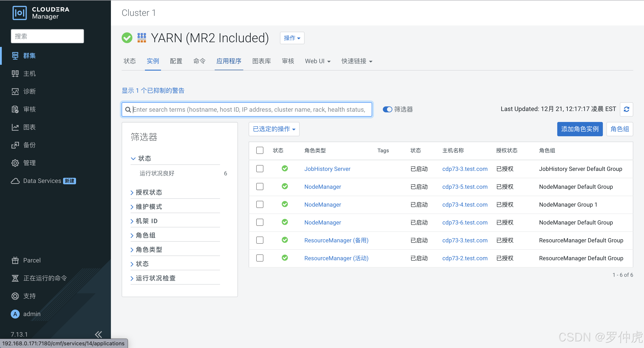Click the refresh icon beside Last Updated

click(x=626, y=109)
